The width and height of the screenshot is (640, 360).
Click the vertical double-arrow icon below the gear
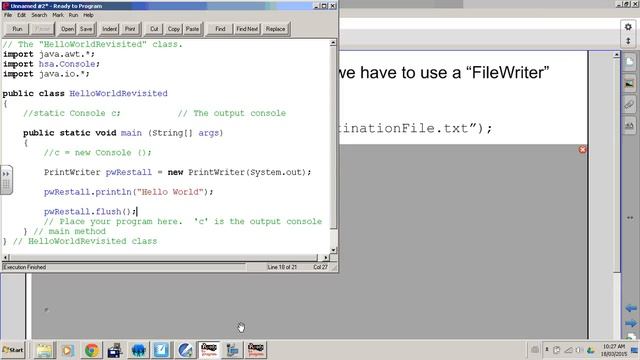point(628,41)
